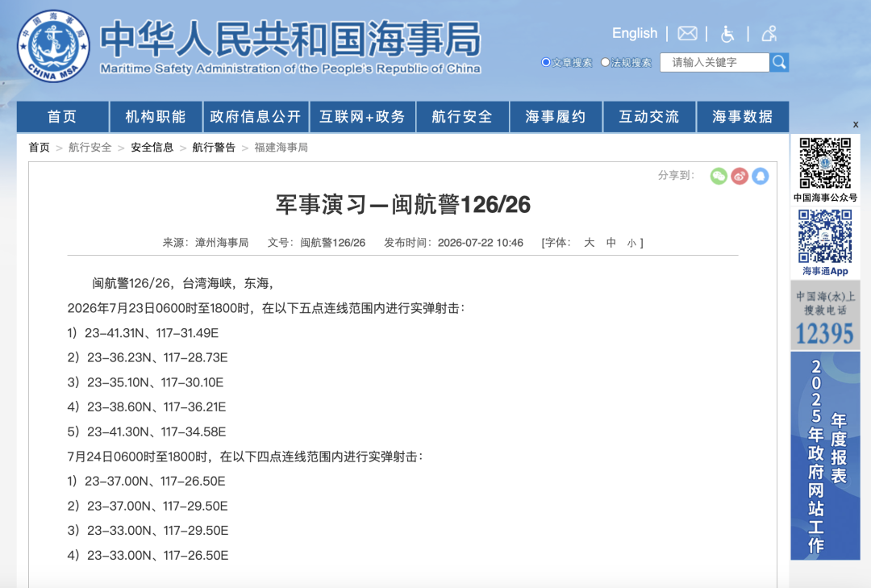Click the coordinate line 23-41.30N、117-34.58E
Screen dimensions: 871x588
(x=156, y=432)
